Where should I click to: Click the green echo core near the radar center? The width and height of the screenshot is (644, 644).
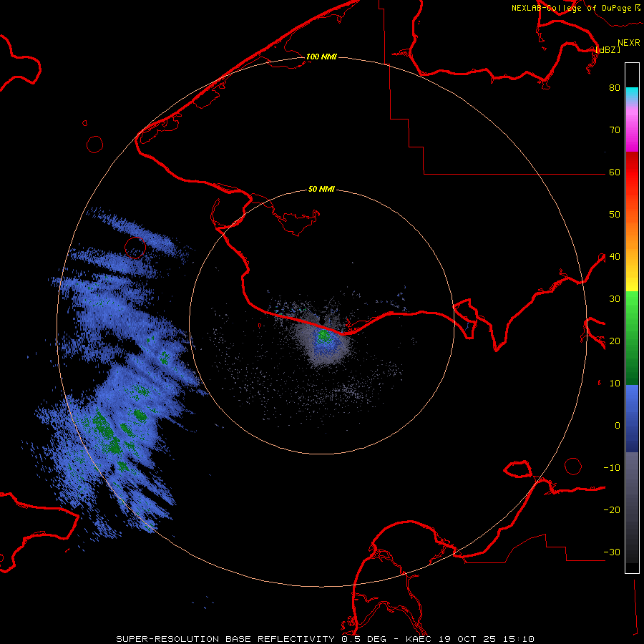(323, 336)
